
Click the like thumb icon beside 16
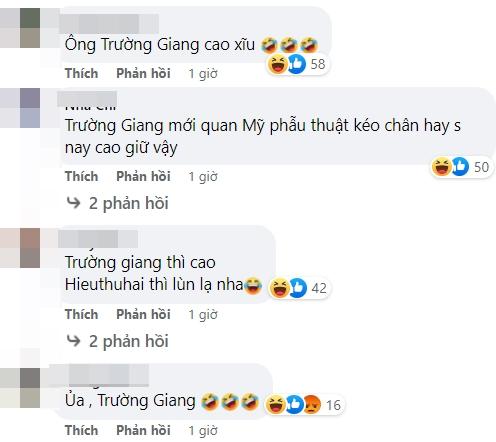pos(295,404)
